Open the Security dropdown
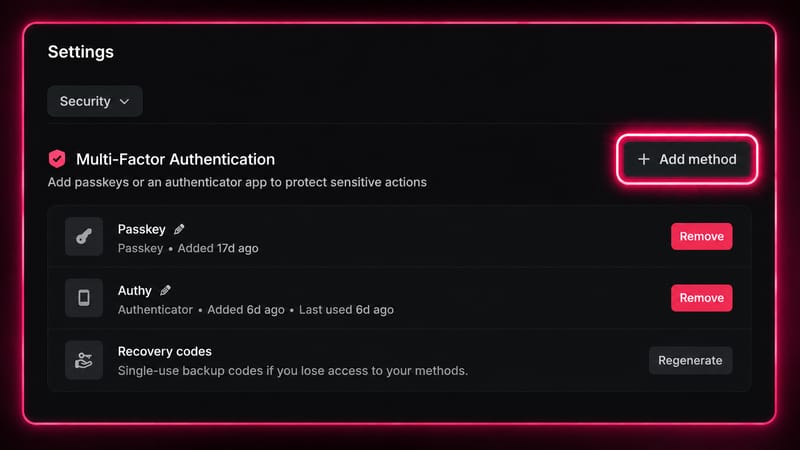The width and height of the screenshot is (800, 450). click(x=95, y=101)
